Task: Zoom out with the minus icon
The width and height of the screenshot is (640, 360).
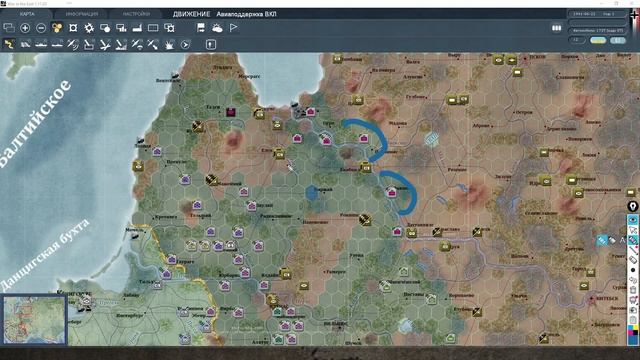Action: 41,28
